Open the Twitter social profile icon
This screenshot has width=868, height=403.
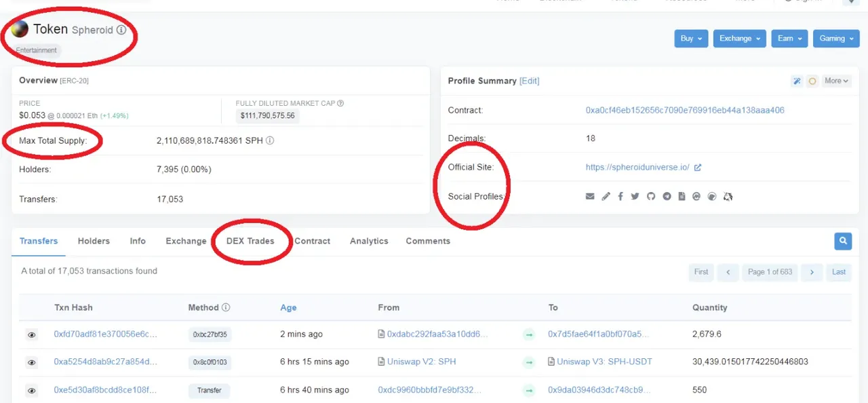click(635, 197)
